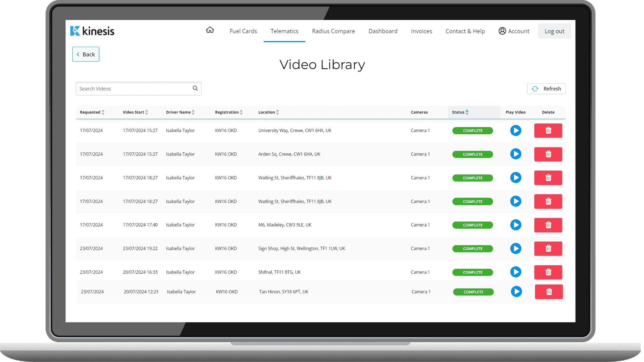Viewport: 644px width, 362px height.
Task: Play the University Way, Crewe video
Action: (x=515, y=131)
